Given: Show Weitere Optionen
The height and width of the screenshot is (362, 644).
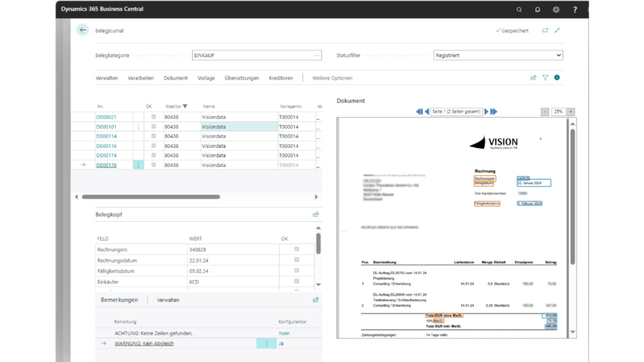Looking at the screenshot, I should coord(332,78).
